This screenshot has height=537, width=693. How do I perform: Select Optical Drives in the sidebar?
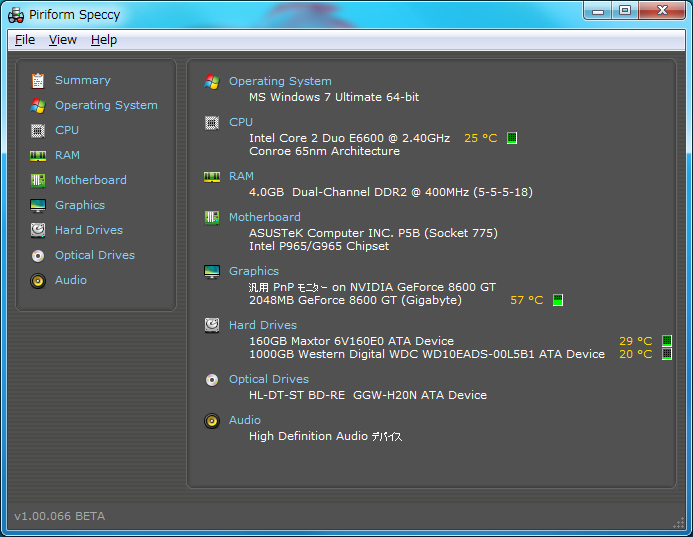point(95,255)
